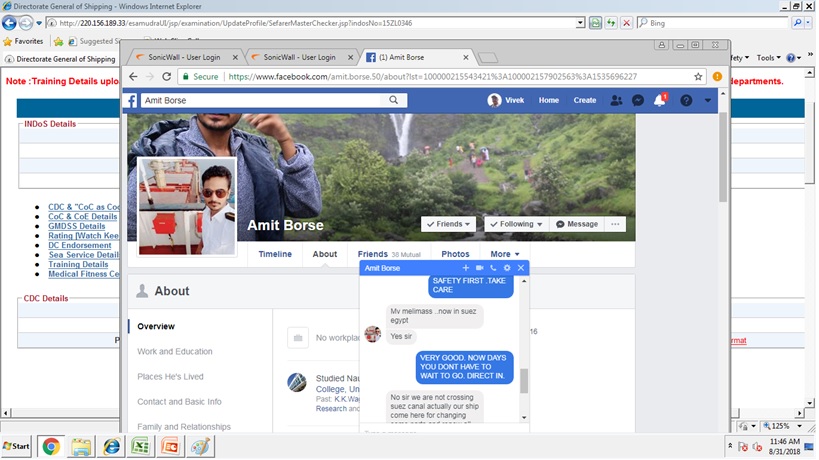Open the Following dropdown on profile
819x460 pixels.
[x=515, y=224]
